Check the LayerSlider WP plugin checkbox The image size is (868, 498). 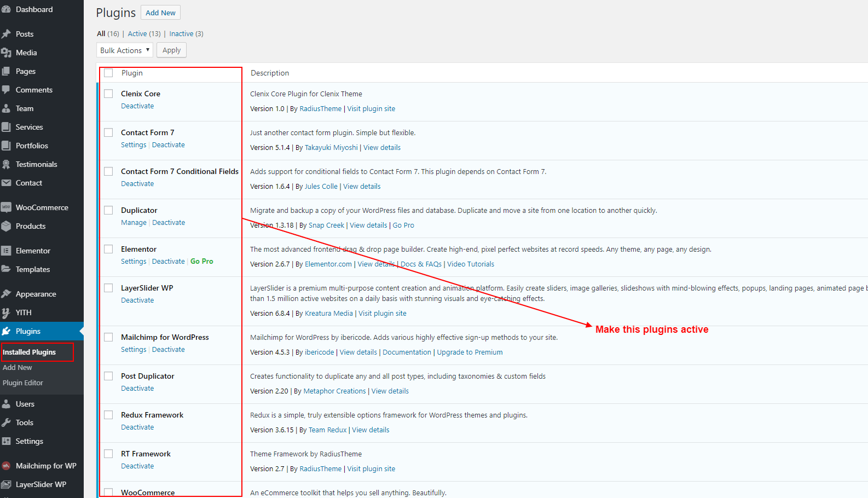pyautogui.click(x=108, y=288)
